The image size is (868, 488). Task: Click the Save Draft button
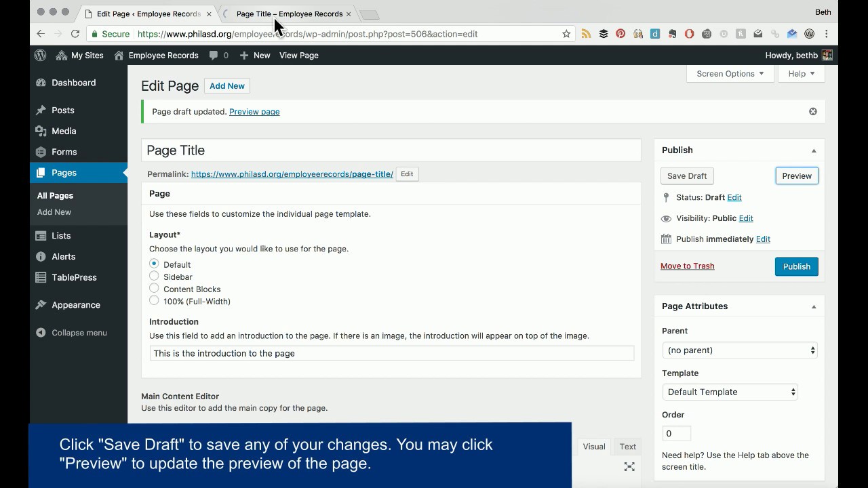pos(687,176)
